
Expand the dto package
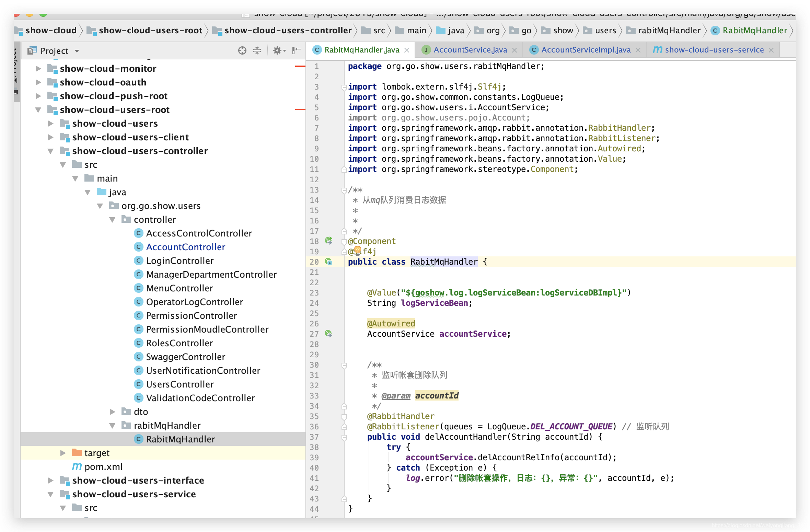tap(112, 412)
